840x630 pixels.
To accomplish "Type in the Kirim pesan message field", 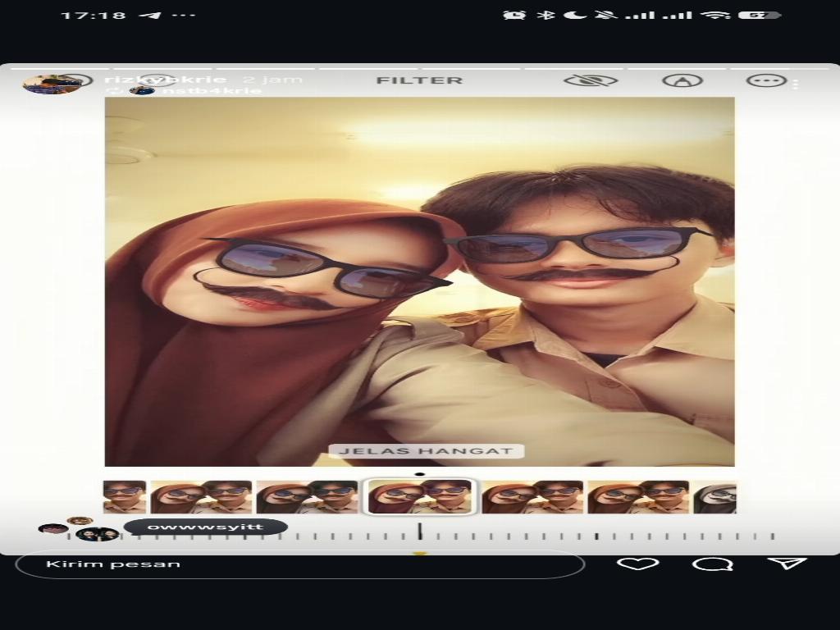I will click(x=299, y=564).
